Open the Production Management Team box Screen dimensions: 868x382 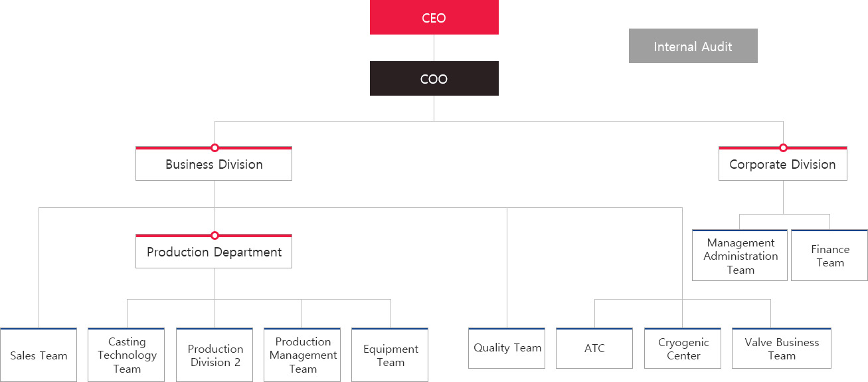pos(302,355)
